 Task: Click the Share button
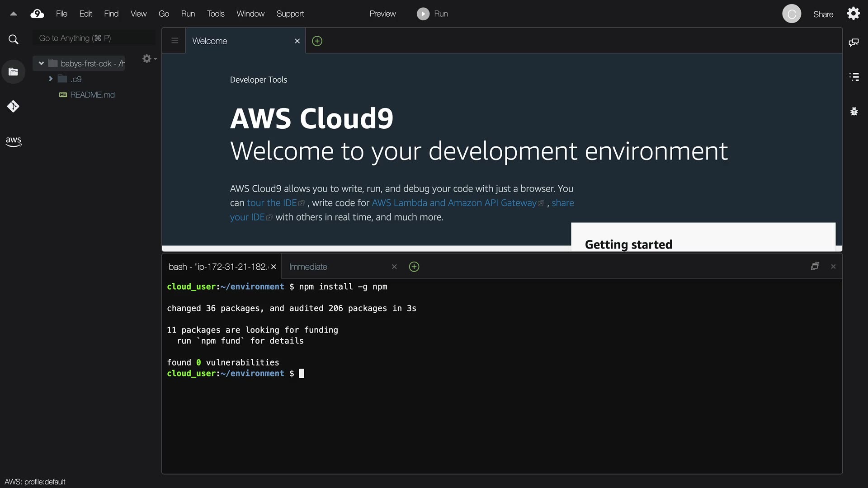point(823,14)
